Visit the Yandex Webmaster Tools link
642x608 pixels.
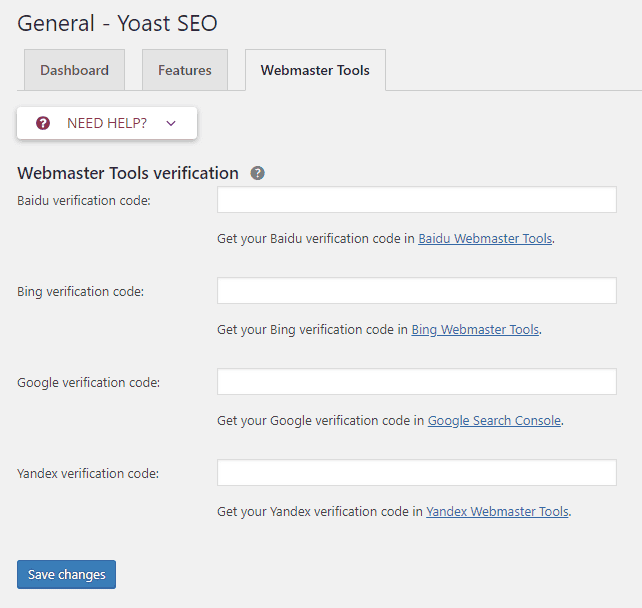pos(497,511)
